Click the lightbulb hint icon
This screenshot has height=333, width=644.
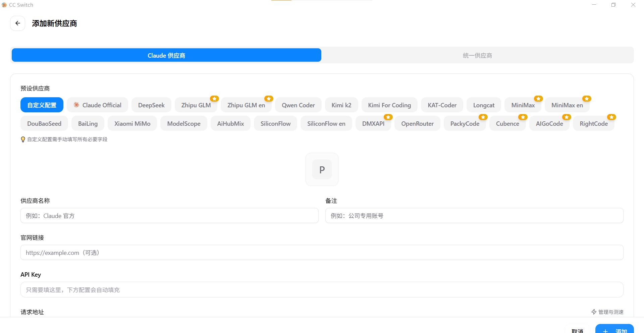point(23,140)
